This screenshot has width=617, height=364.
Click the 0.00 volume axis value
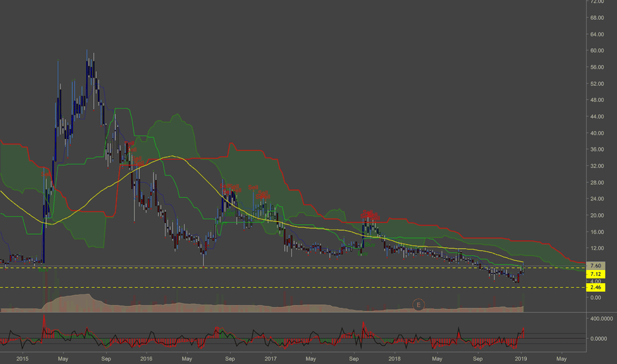pyautogui.click(x=596, y=298)
